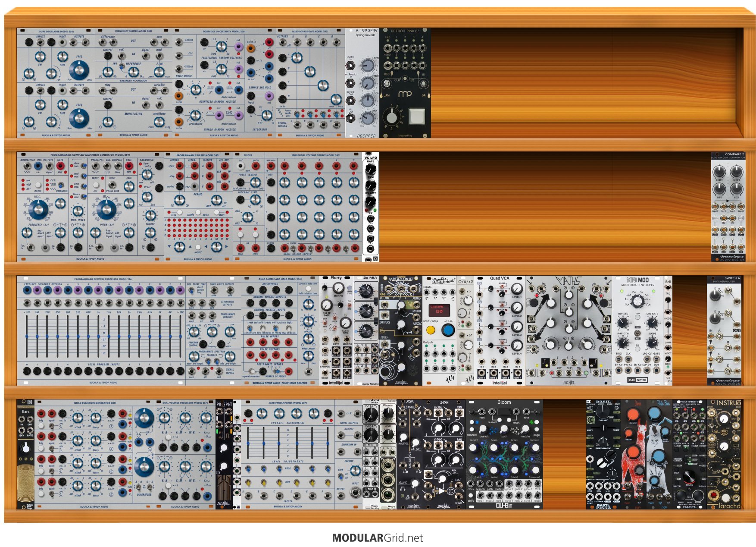Click the OUT 1 jack on Quad VCA
The width and height of the screenshot is (756, 547).
point(481,372)
